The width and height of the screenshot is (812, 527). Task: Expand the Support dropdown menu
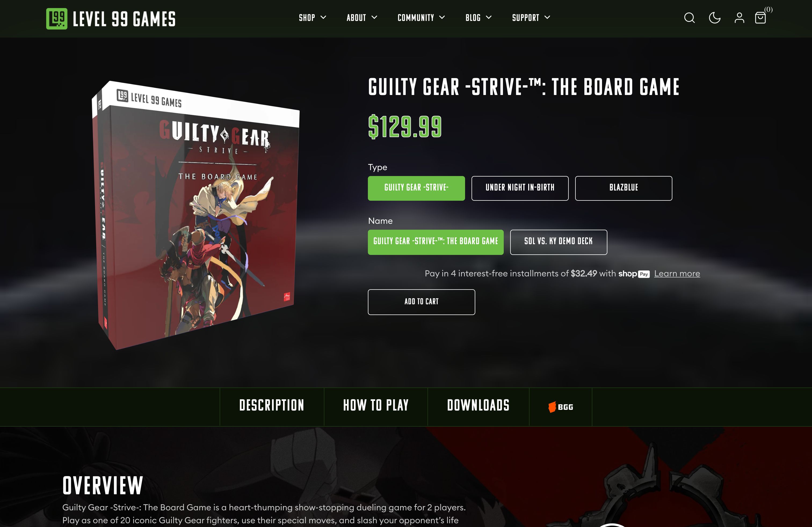click(531, 18)
